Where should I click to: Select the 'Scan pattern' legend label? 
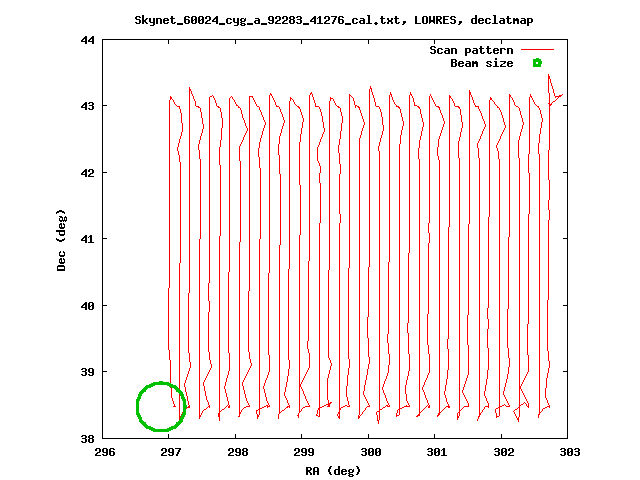pyautogui.click(x=471, y=50)
